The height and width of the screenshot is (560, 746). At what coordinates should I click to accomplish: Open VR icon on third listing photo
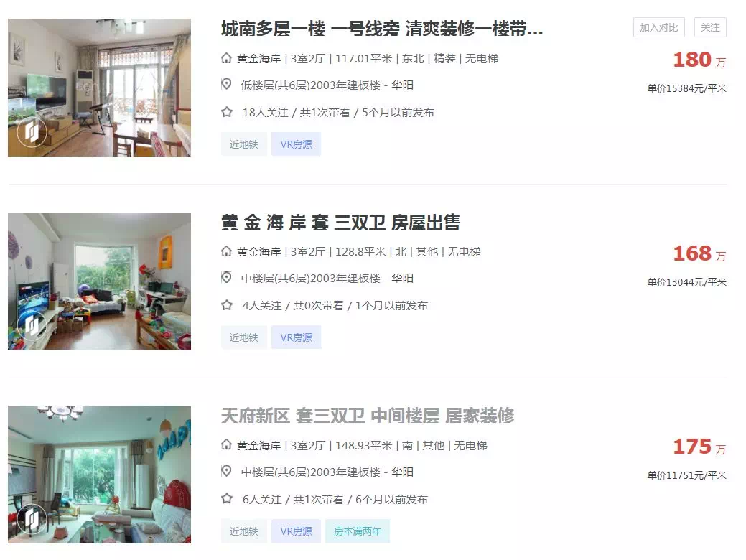click(x=32, y=518)
